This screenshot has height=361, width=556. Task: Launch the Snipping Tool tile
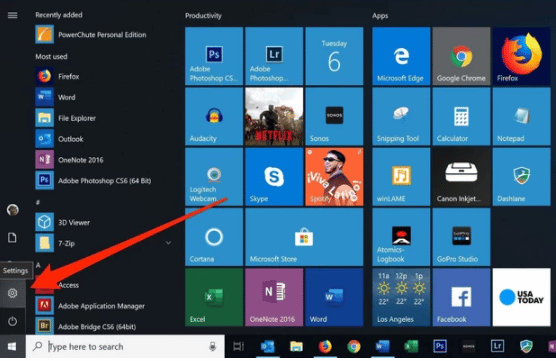click(x=401, y=116)
